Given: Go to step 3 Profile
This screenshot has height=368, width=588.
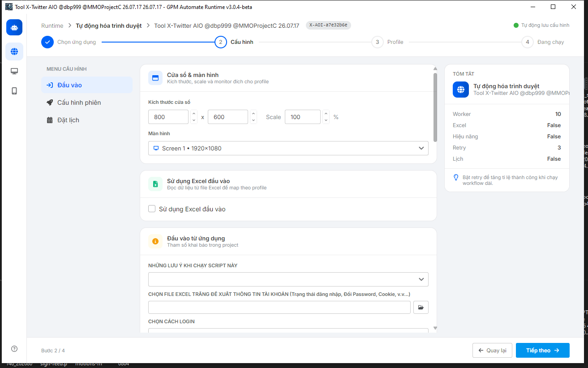Looking at the screenshot, I should [387, 42].
